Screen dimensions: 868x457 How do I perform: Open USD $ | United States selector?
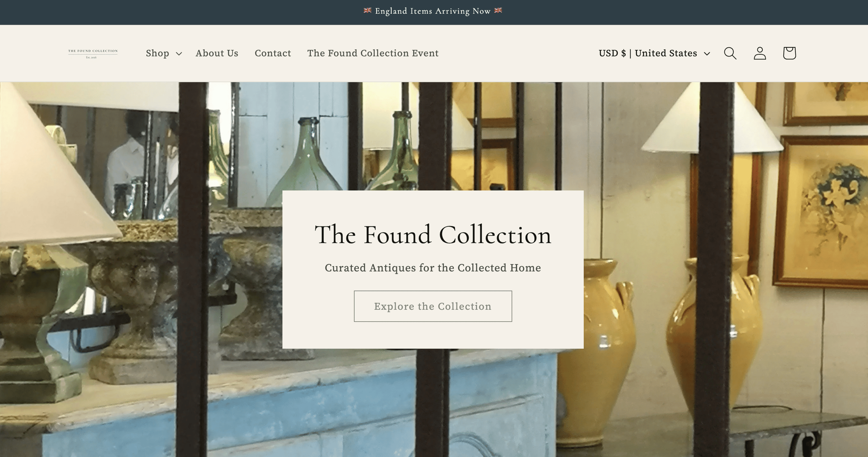click(x=654, y=53)
